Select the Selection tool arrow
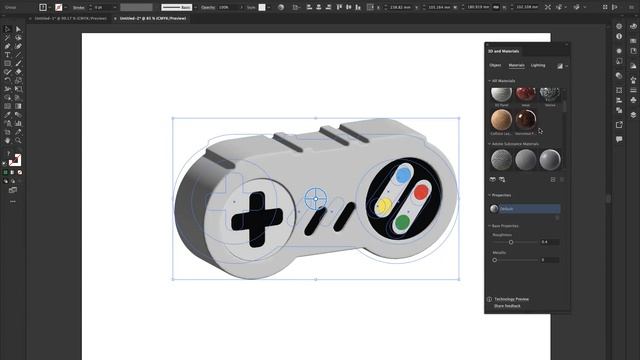This screenshot has width=640, height=360. point(7,29)
